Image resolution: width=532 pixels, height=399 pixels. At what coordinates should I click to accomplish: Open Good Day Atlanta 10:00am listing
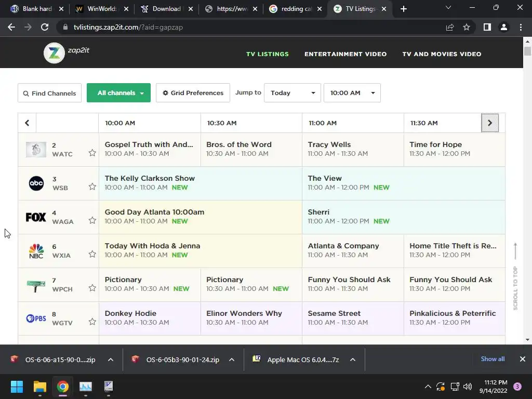[200, 217]
